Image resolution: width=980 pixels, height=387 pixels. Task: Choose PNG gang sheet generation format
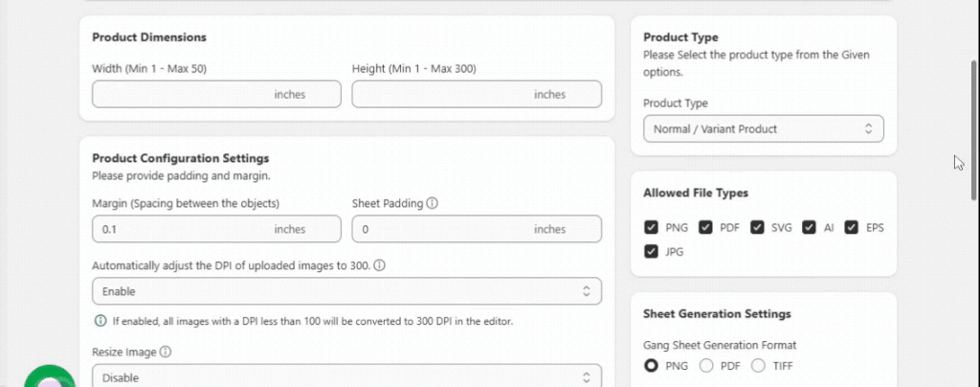click(x=652, y=365)
